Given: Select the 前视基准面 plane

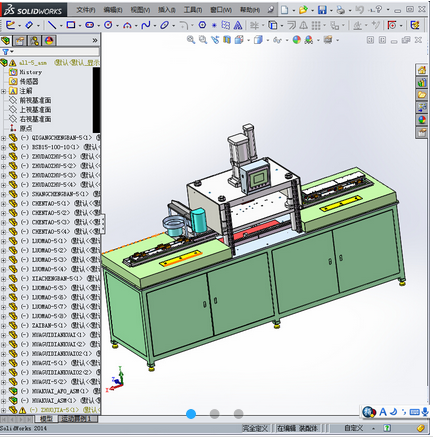Looking at the screenshot, I should (x=35, y=100).
